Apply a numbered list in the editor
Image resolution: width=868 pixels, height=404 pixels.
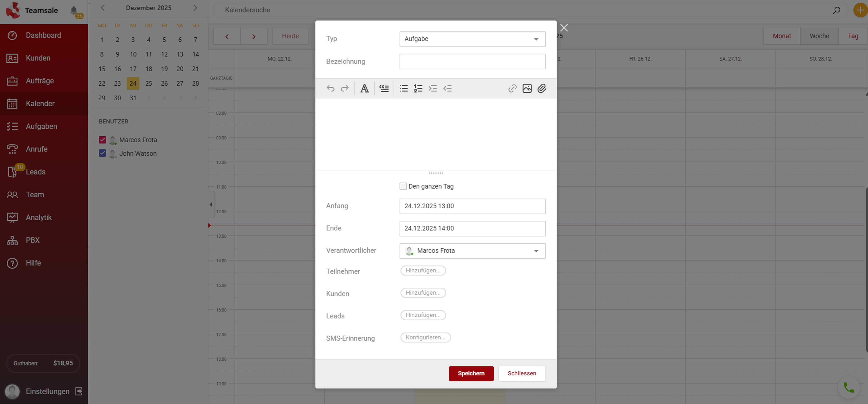click(418, 88)
